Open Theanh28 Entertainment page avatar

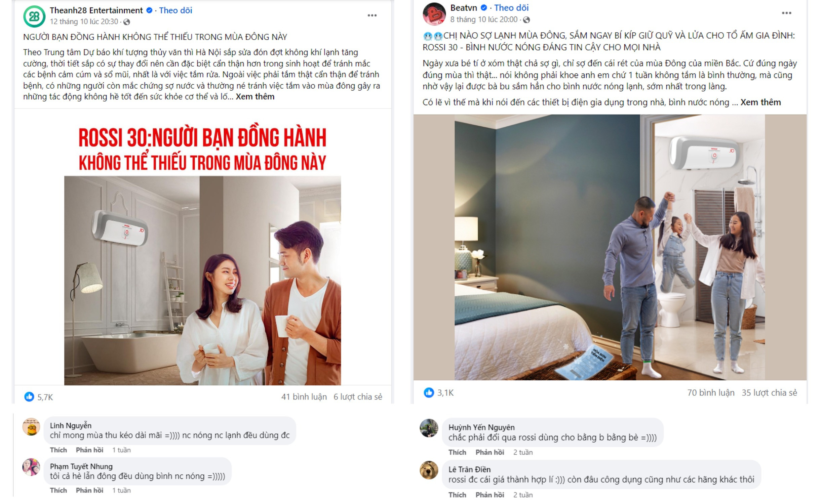click(34, 16)
